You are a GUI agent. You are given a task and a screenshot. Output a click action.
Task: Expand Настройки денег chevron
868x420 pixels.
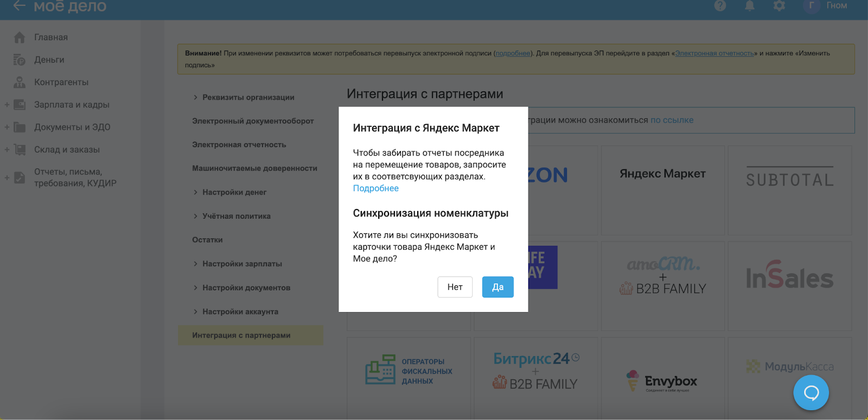point(195,192)
